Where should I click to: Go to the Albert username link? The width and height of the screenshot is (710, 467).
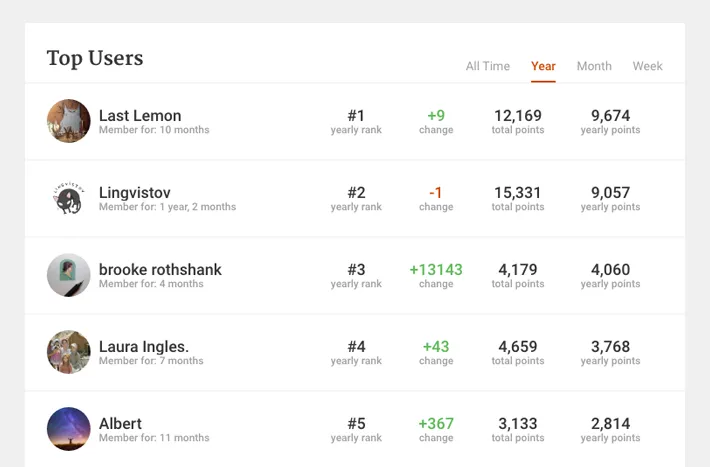pos(120,424)
